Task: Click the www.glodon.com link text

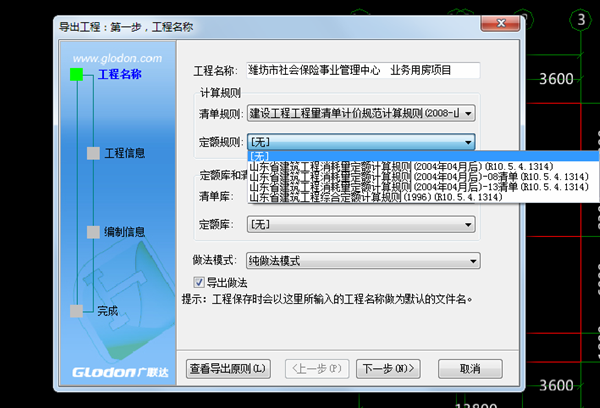Action: pyautogui.click(x=117, y=58)
